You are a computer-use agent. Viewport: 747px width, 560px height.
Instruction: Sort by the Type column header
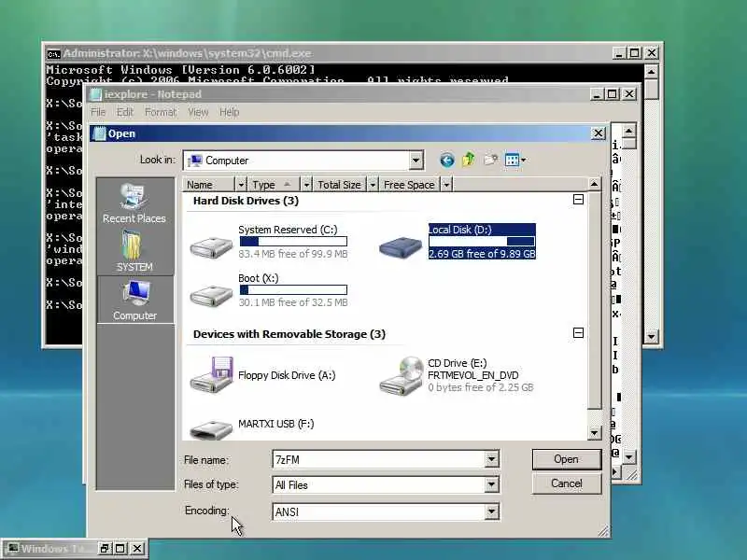pos(275,185)
